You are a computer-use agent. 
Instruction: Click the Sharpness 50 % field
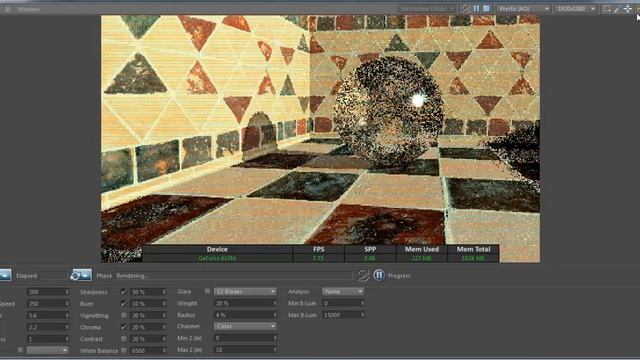pos(148,292)
